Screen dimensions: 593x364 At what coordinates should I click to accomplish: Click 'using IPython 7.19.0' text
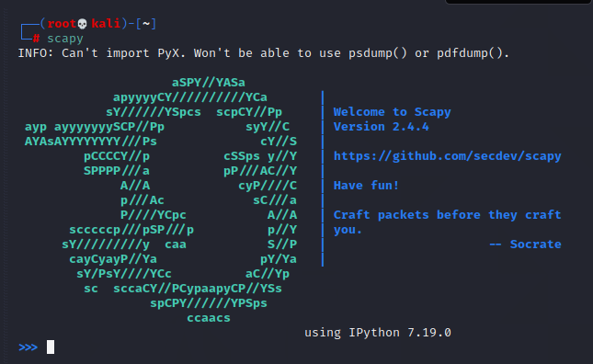pyautogui.click(x=378, y=333)
